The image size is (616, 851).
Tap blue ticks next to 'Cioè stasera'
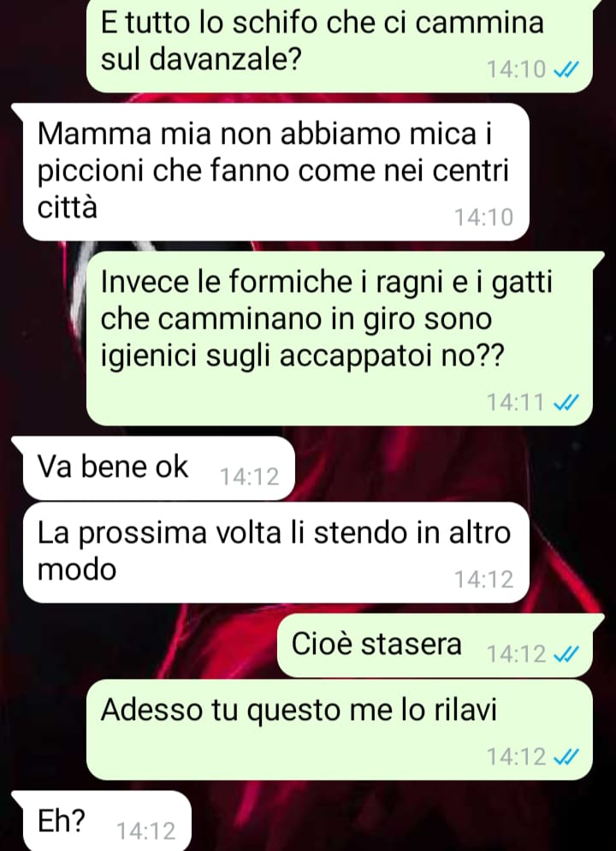[x=566, y=653]
